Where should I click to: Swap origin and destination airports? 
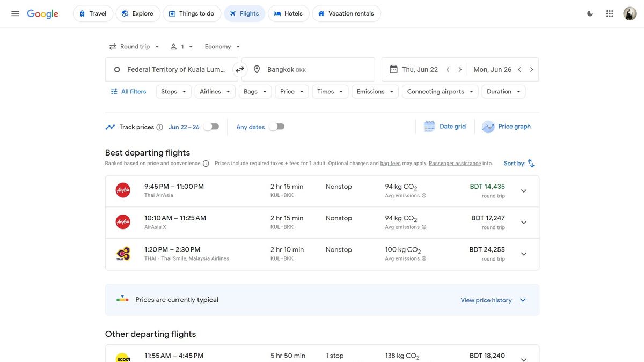tap(240, 69)
